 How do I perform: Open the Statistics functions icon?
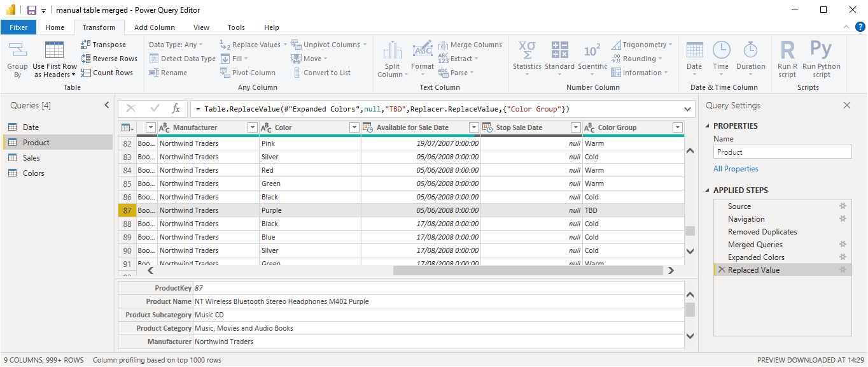[x=526, y=50]
